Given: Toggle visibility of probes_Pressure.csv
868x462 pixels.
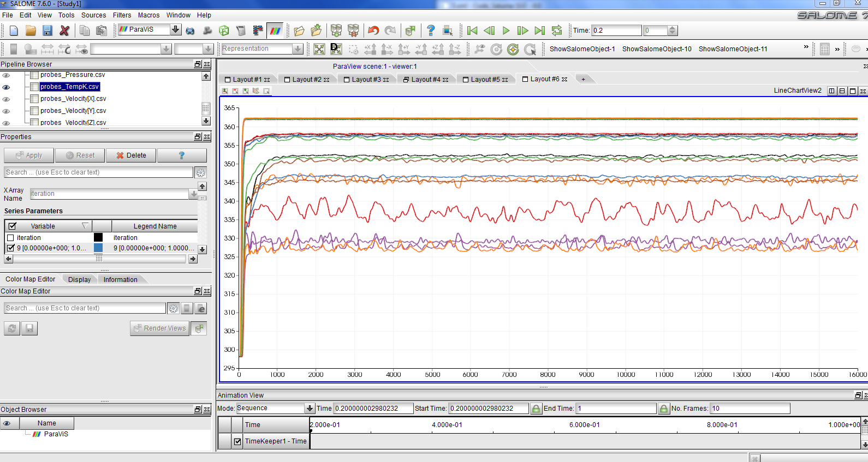Looking at the screenshot, I should point(7,75).
